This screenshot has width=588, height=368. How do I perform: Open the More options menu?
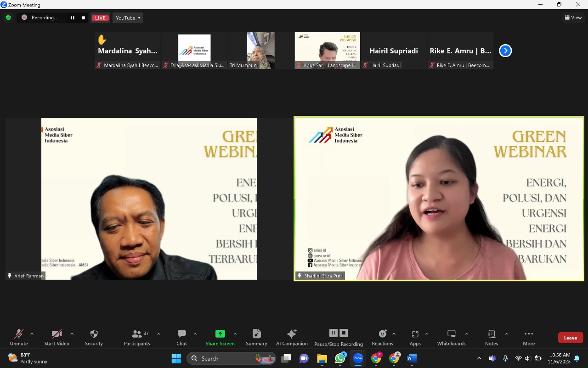tap(529, 334)
